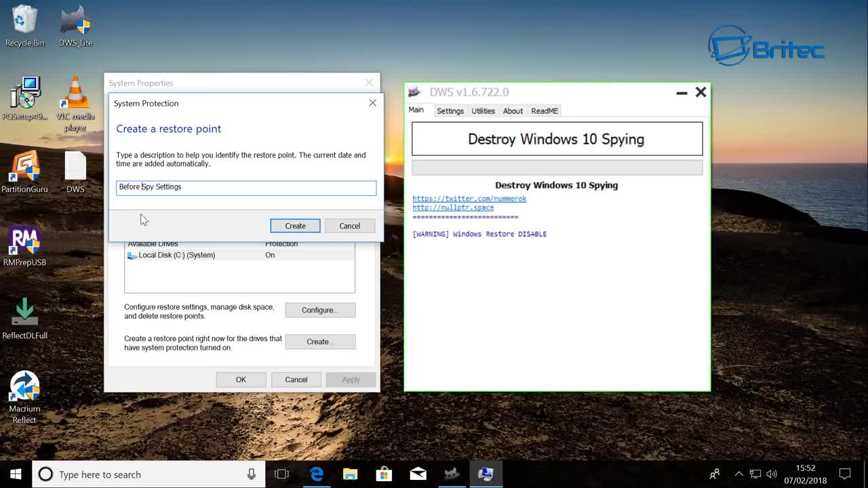Image resolution: width=868 pixels, height=488 pixels.
Task: Click the restore point description field
Action: (x=246, y=188)
